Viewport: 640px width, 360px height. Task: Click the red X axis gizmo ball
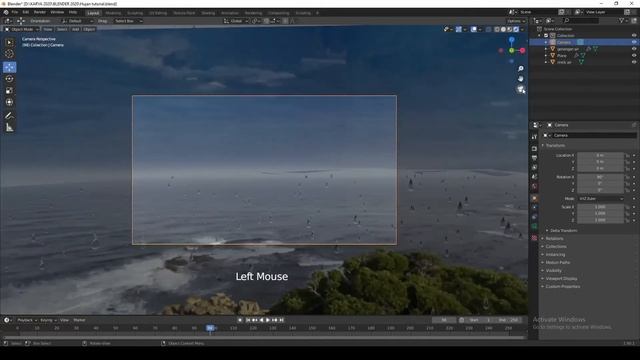click(522, 51)
